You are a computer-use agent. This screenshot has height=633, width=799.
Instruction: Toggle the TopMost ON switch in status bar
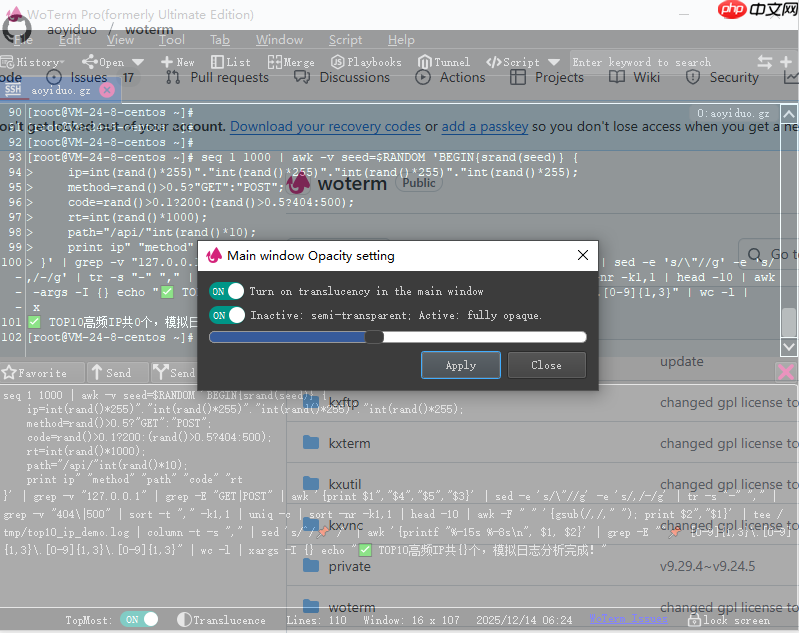coord(139,619)
